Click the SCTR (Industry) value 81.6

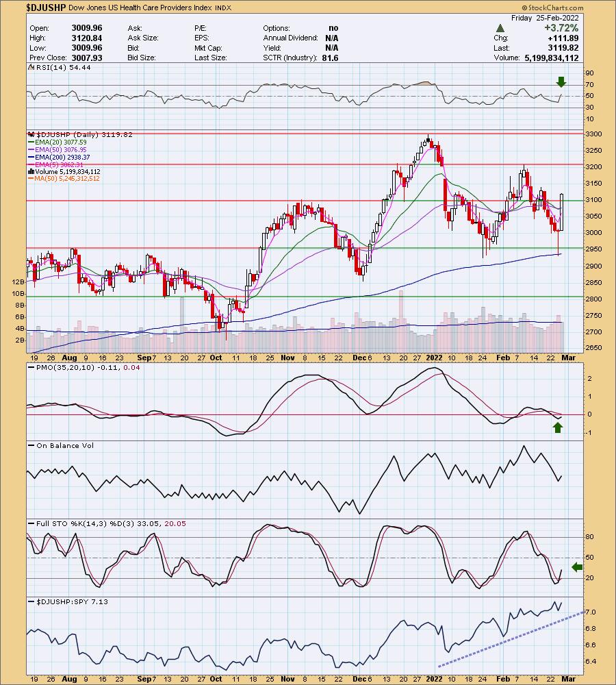pyautogui.click(x=330, y=58)
